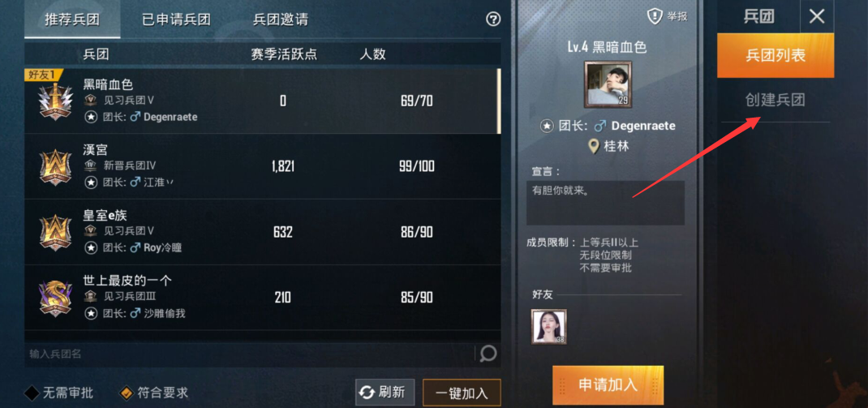Click the 一键加入 button
The image size is (868, 408).
click(x=462, y=393)
